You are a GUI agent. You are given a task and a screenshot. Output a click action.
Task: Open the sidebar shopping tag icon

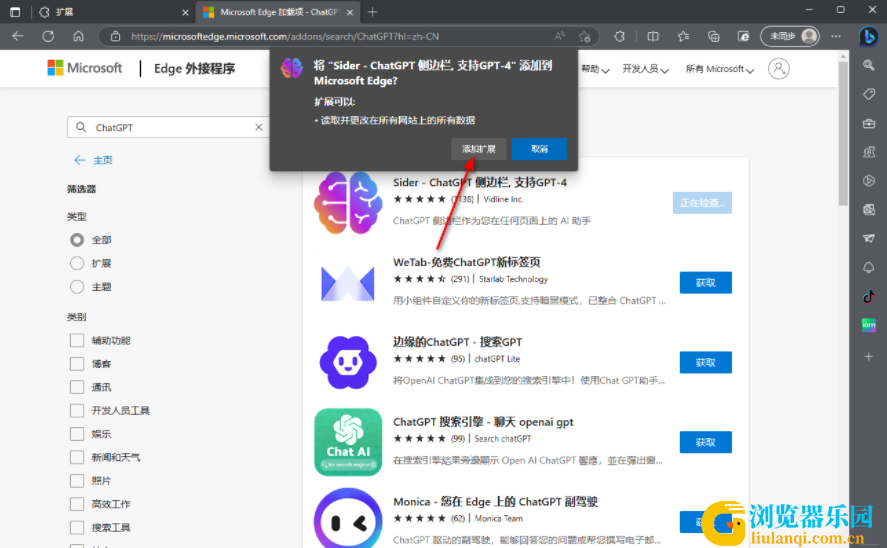click(869, 94)
